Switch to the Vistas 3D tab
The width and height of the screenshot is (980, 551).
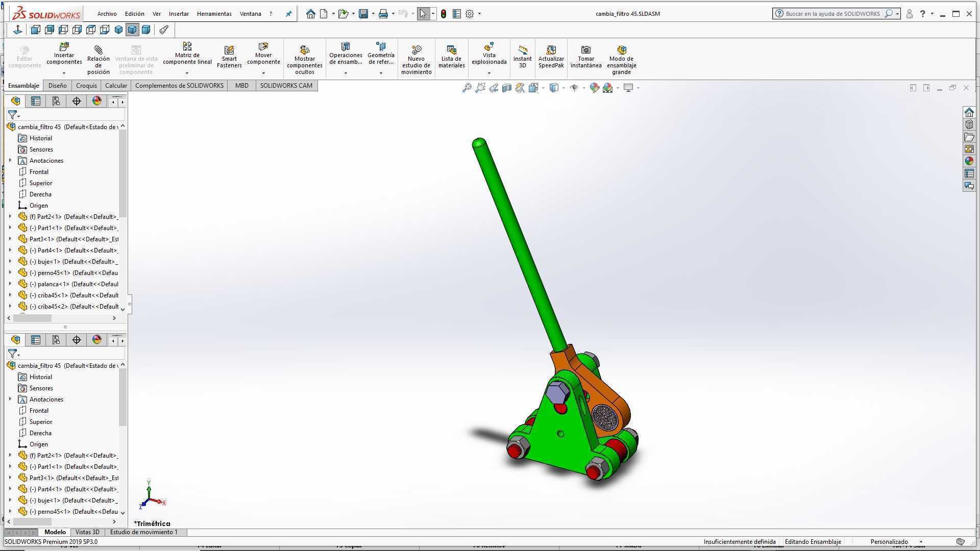tap(87, 532)
